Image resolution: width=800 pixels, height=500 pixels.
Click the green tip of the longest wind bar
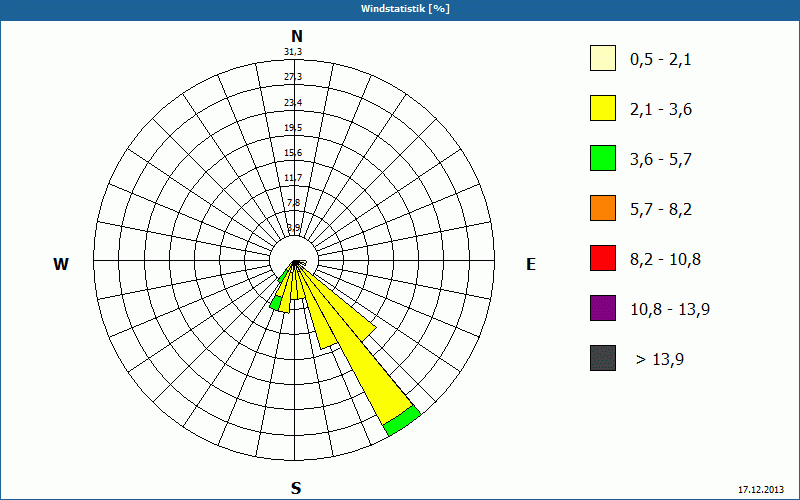point(403,421)
